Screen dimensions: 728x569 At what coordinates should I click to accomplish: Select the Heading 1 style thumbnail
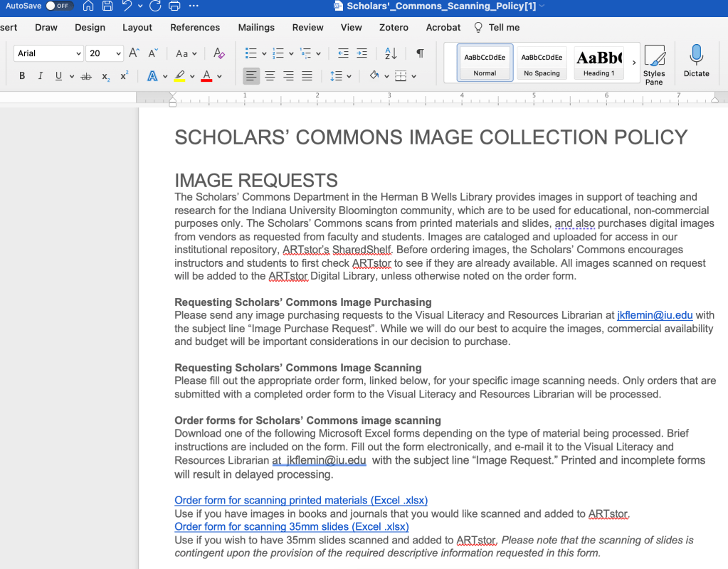coord(598,63)
